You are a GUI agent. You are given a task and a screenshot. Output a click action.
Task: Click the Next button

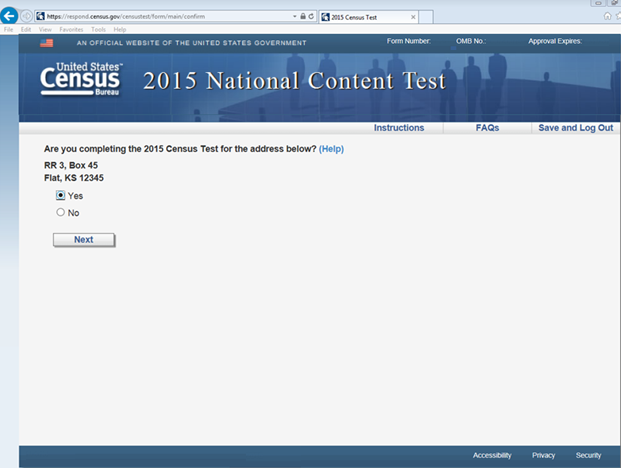(84, 240)
